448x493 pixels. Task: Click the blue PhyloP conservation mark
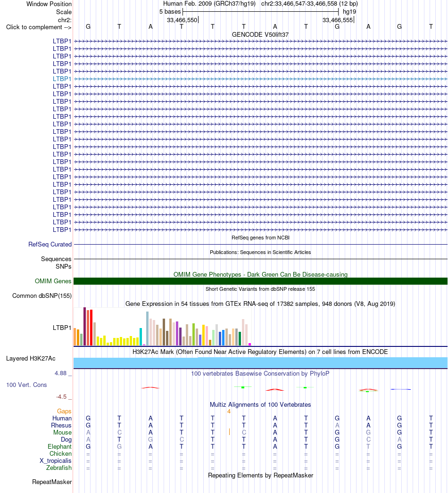click(x=400, y=389)
